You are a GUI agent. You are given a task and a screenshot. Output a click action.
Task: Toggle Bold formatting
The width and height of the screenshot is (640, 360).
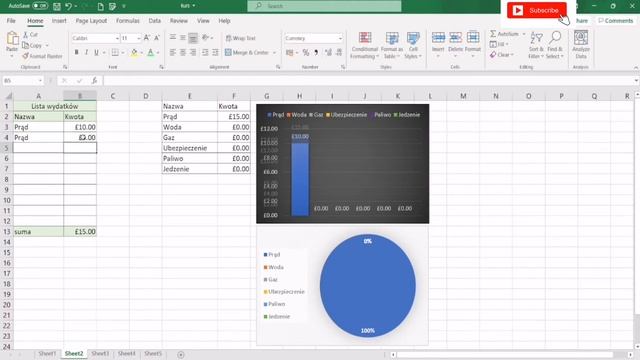pos(76,52)
